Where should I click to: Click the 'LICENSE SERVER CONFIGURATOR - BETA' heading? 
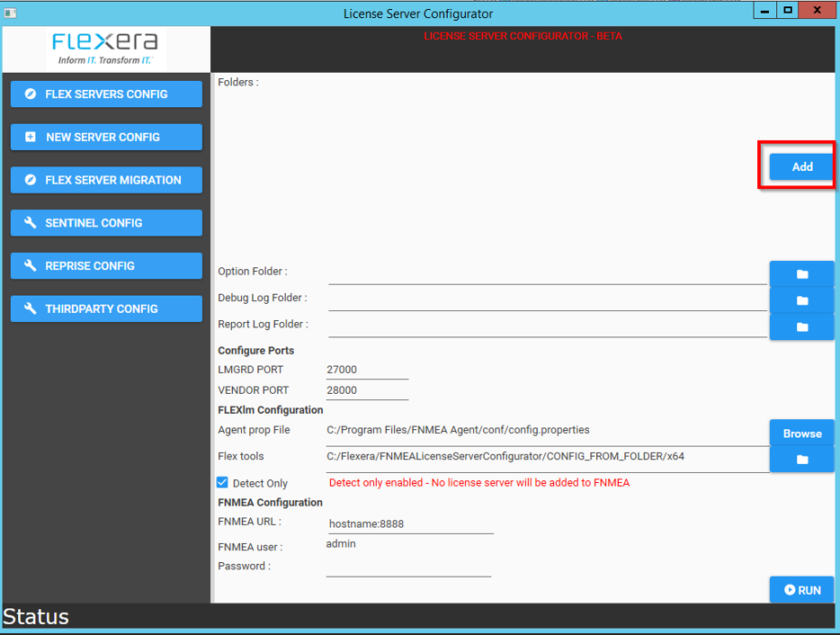click(523, 36)
